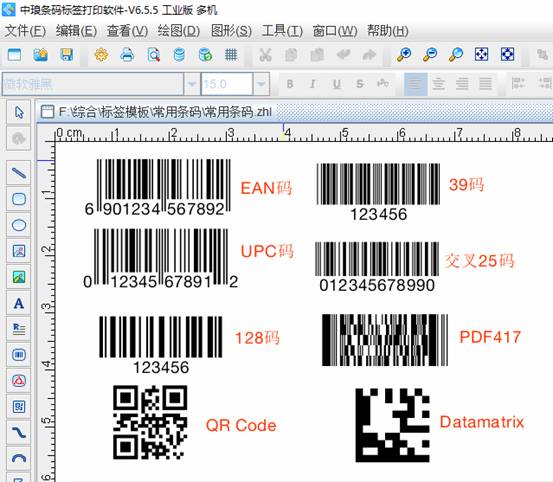Click the 15.0 font size field

(x=227, y=84)
